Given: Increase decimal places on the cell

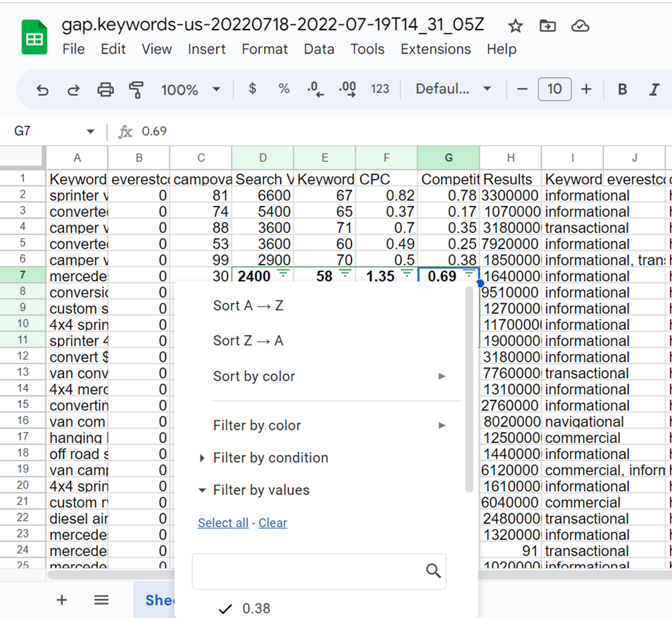Looking at the screenshot, I should point(345,89).
